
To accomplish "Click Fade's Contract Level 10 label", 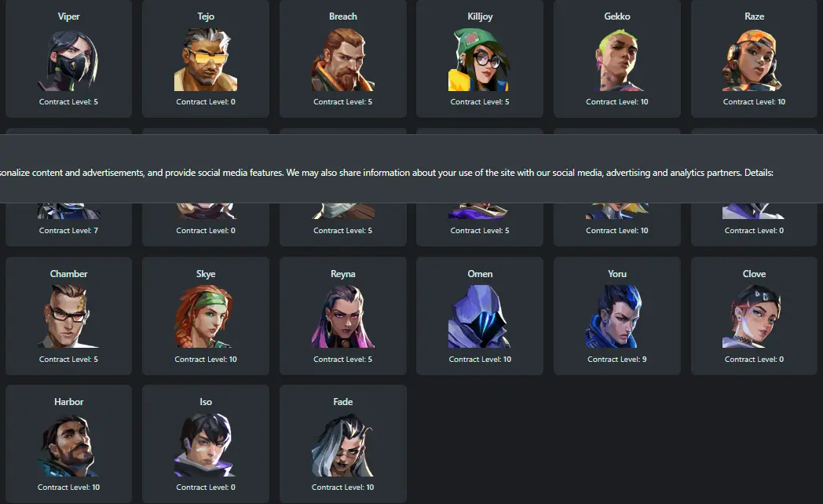I will pyautogui.click(x=342, y=488).
